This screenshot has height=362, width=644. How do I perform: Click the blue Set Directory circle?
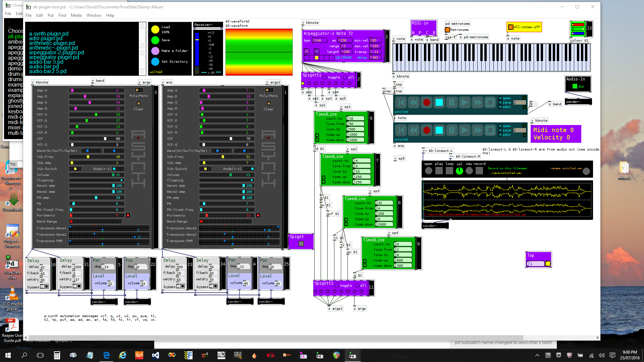(155, 62)
